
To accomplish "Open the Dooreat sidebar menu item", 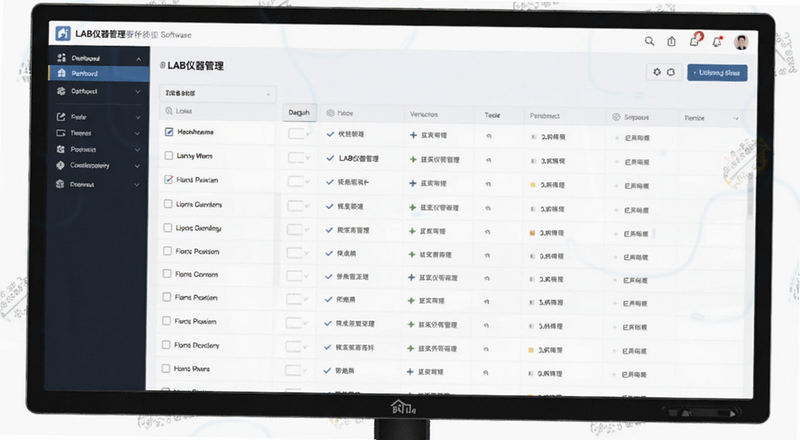I will (x=97, y=184).
